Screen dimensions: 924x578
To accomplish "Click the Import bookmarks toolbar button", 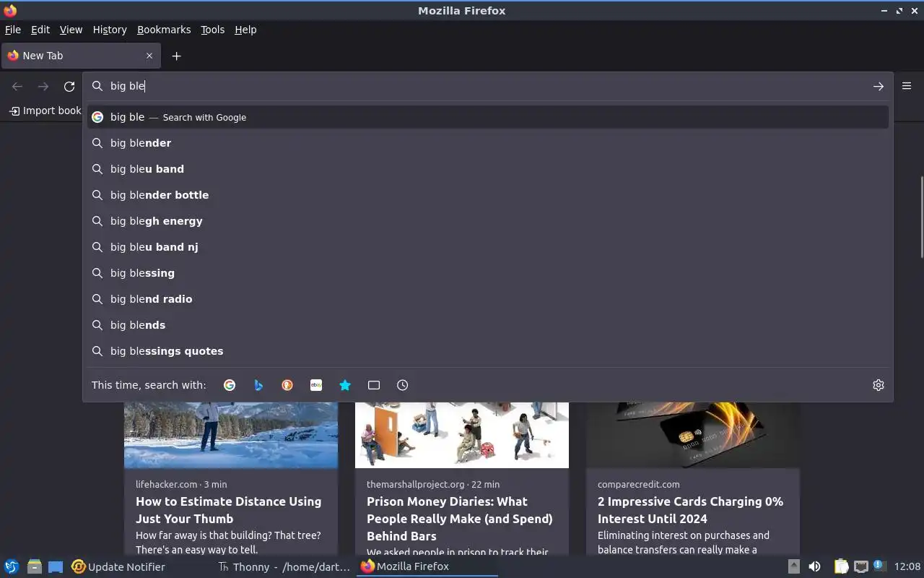I will coord(45,111).
